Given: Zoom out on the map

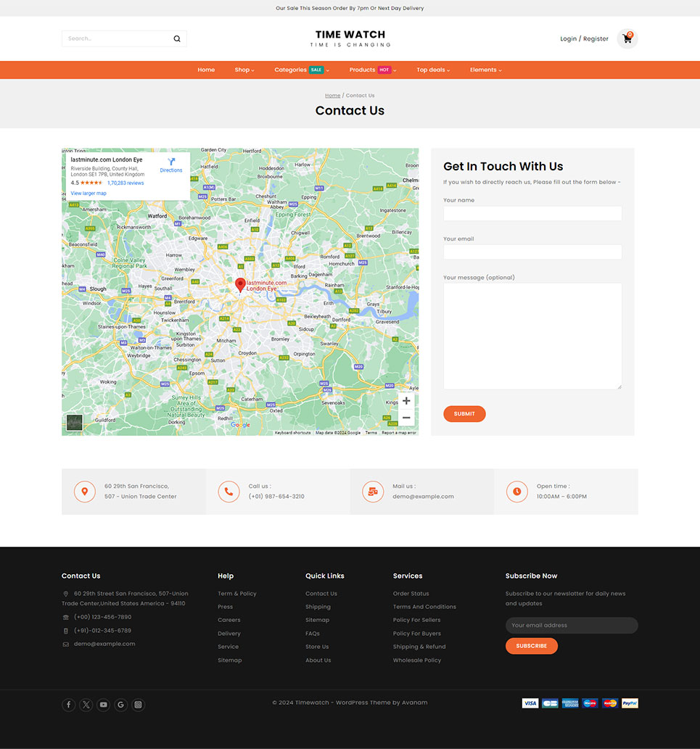Looking at the screenshot, I should pyautogui.click(x=406, y=418).
